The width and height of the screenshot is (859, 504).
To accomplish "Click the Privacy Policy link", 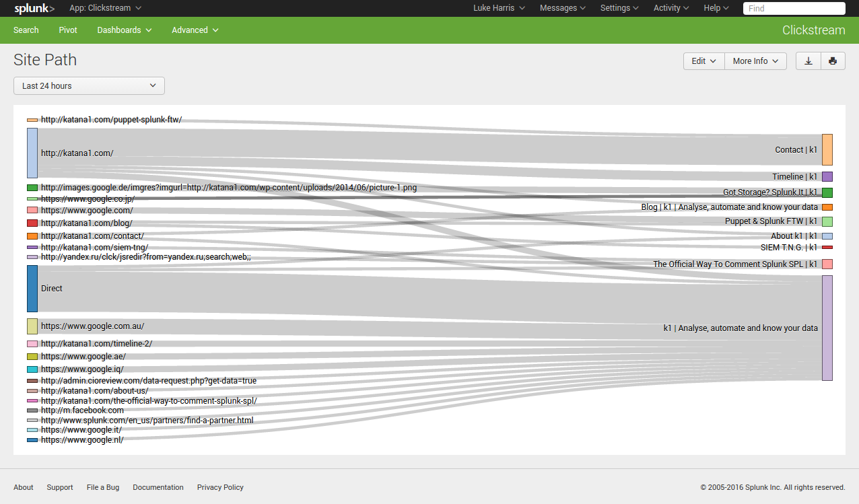I will tap(220, 487).
